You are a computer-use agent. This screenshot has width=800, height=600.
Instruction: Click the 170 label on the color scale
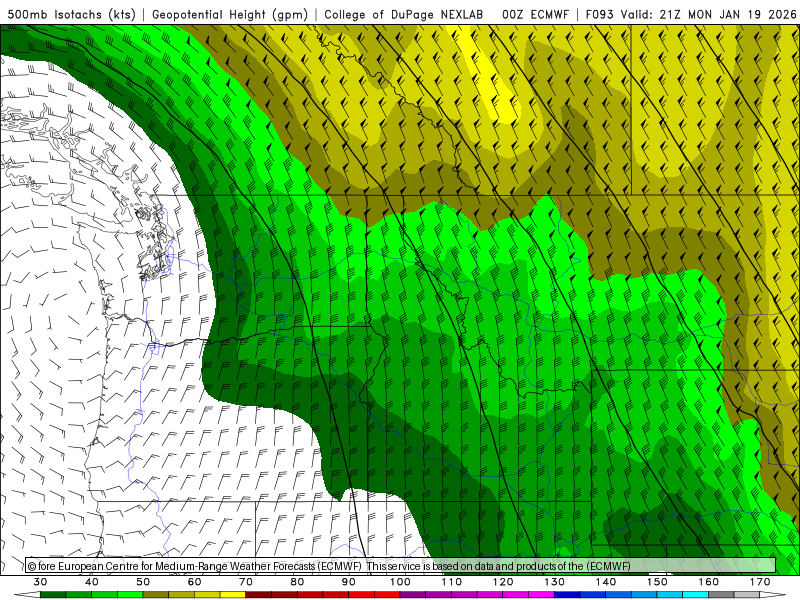coord(760,582)
